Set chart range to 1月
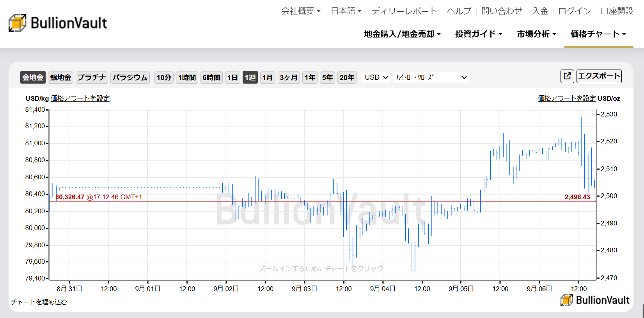Screen dimensions: 644x318 pos(268,77)
